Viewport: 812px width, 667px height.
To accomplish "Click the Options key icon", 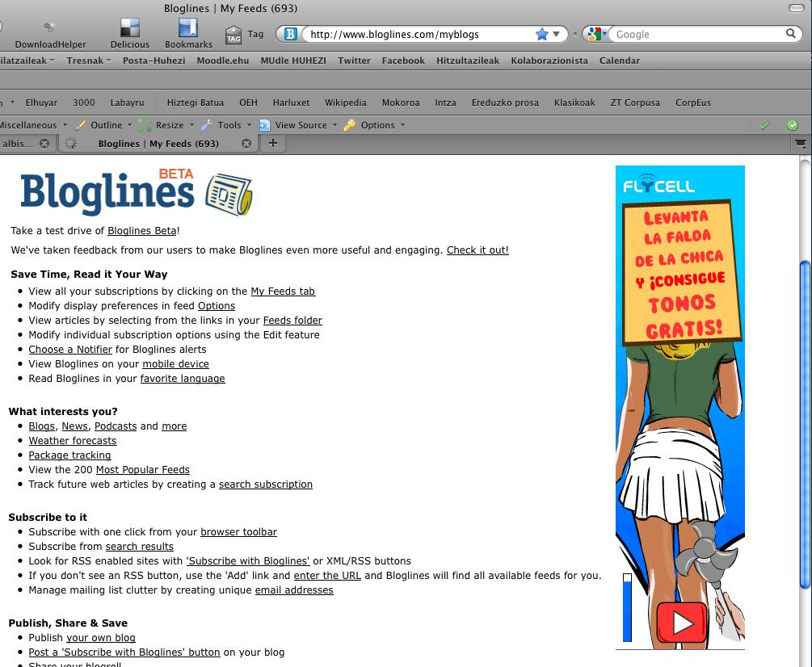I will (350, 124).
